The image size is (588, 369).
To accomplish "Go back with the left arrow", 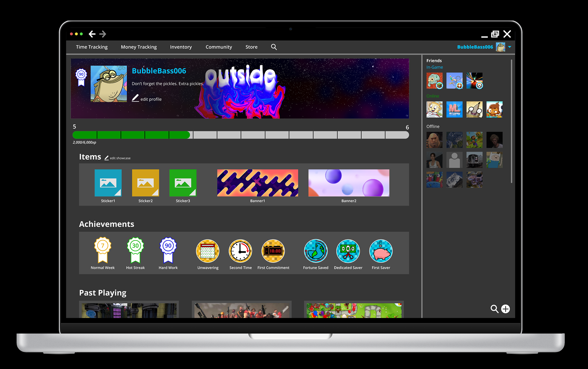I will (x=92, y=34).
